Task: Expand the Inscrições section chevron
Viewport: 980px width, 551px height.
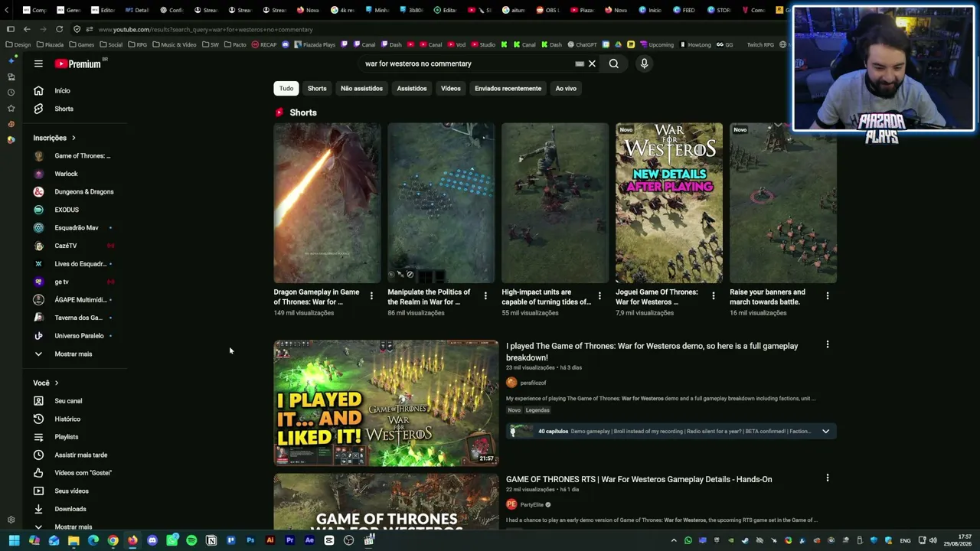Action: pos(73,138)
